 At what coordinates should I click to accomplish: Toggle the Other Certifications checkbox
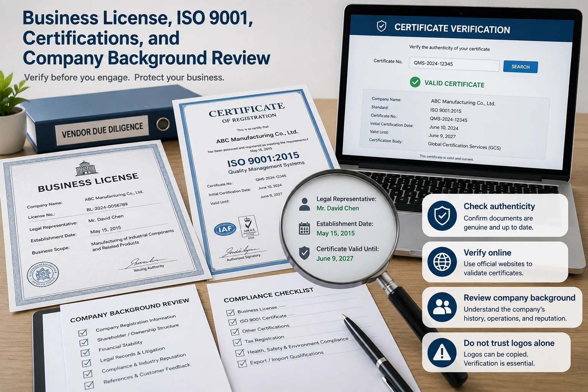tap(235, 332)
